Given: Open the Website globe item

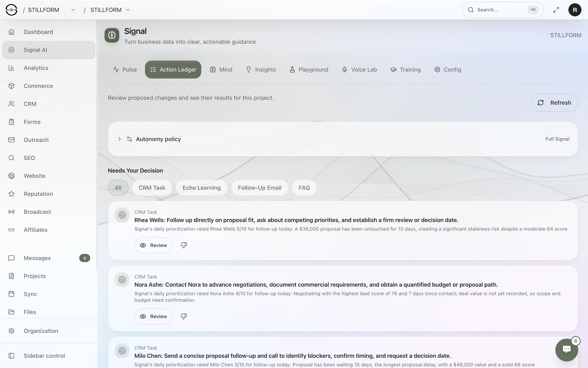Looking at the screenshot, I should [x=49, y=176].
